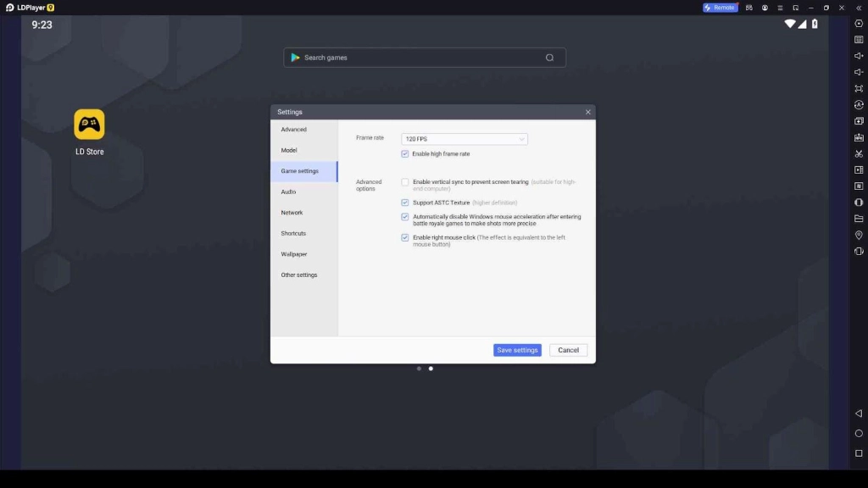868x488 pixels.
Task: Disable the Enable high frame rate checkbox
Action: click(405, 154)
